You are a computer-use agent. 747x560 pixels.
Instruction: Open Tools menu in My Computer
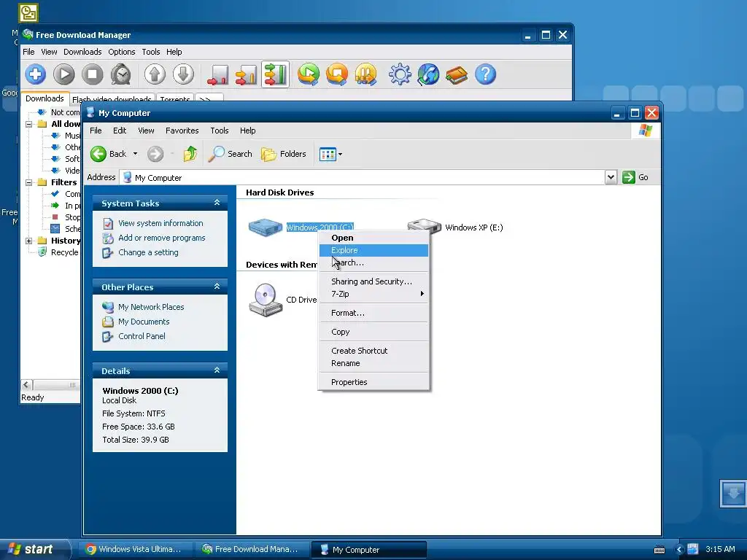(x=219, y=131)
